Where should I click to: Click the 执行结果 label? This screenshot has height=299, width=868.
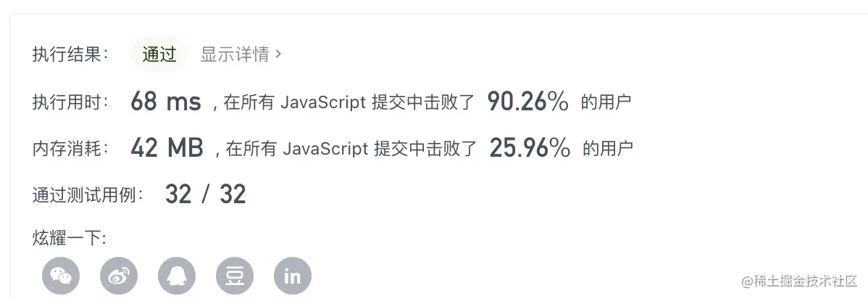[71, 54]
